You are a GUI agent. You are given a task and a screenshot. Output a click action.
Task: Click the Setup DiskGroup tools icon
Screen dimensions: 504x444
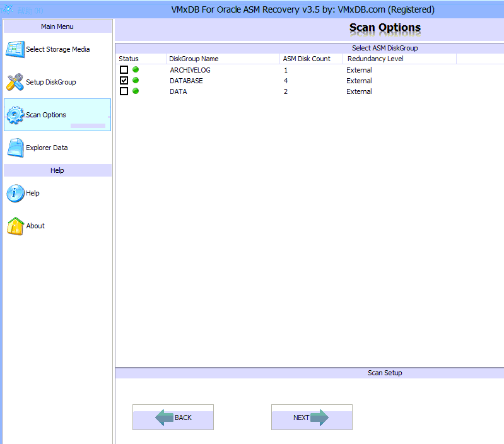point(15,82)
